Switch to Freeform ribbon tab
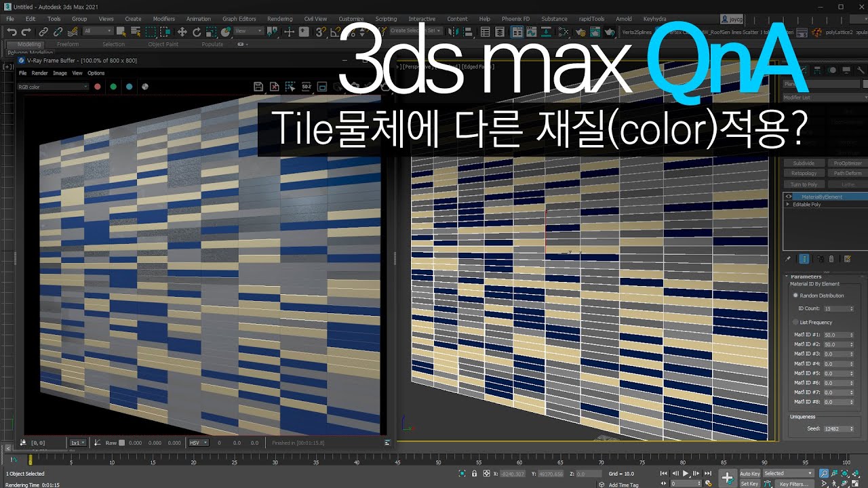This screenshot has width=868, height=488. (68, 45)
